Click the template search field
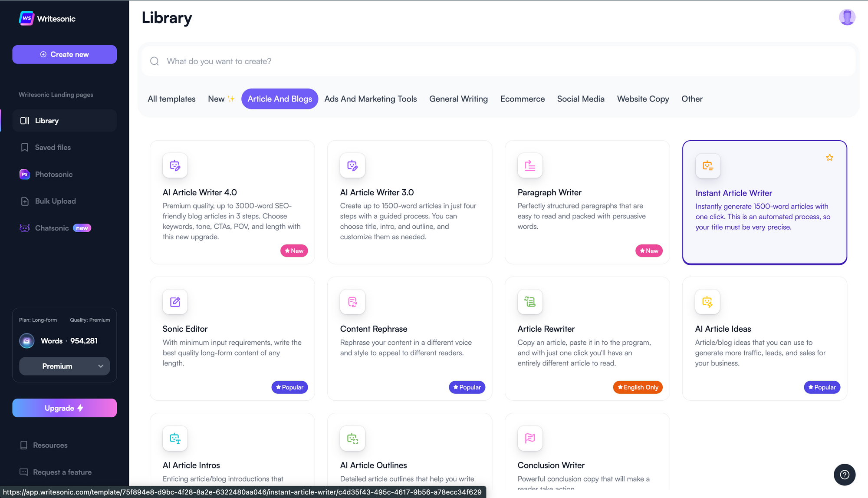This screenshot has height=498, width=868. coord(499,61)
